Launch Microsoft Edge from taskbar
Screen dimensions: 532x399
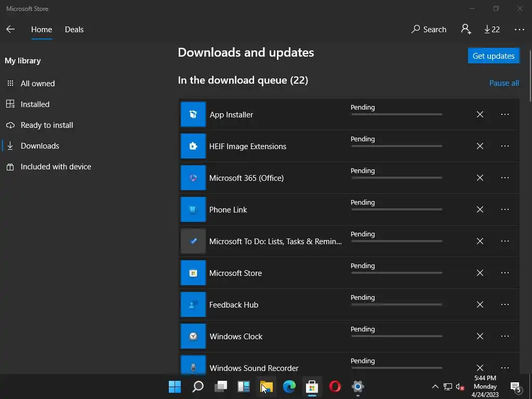pyautogui.click(x=289, y=387)
